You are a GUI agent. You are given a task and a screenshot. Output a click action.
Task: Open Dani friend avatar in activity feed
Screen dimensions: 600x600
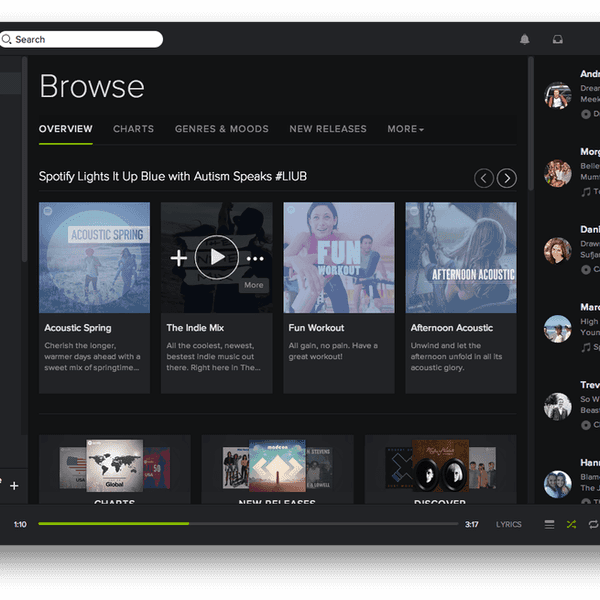(x=558, y=251)
